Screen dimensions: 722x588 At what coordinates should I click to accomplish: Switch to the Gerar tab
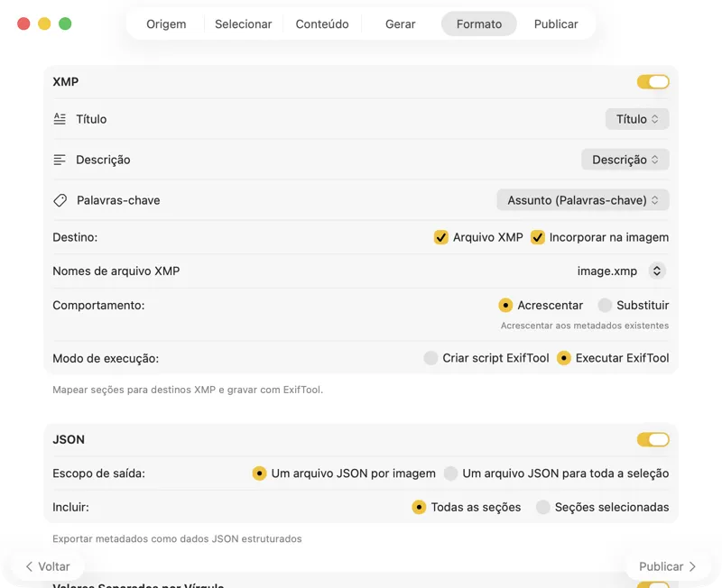(x=399, y=24)
